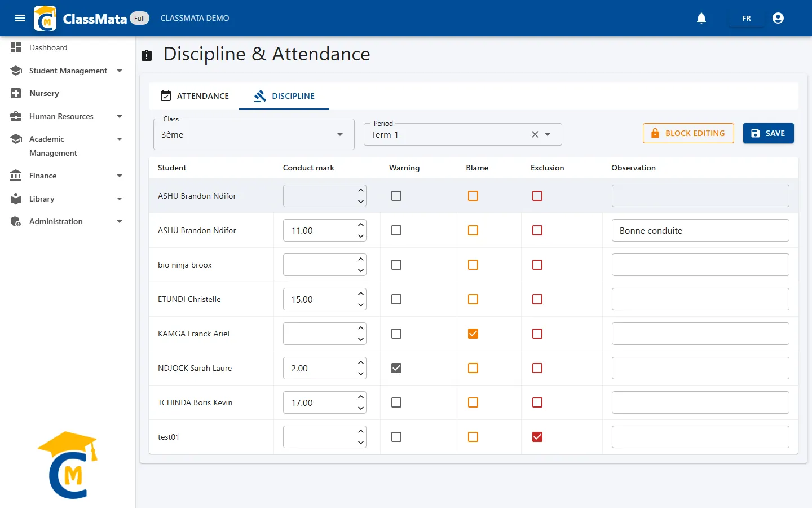
Task: Check Blame for ETUNDI Christelle
Action: [473, 299]
